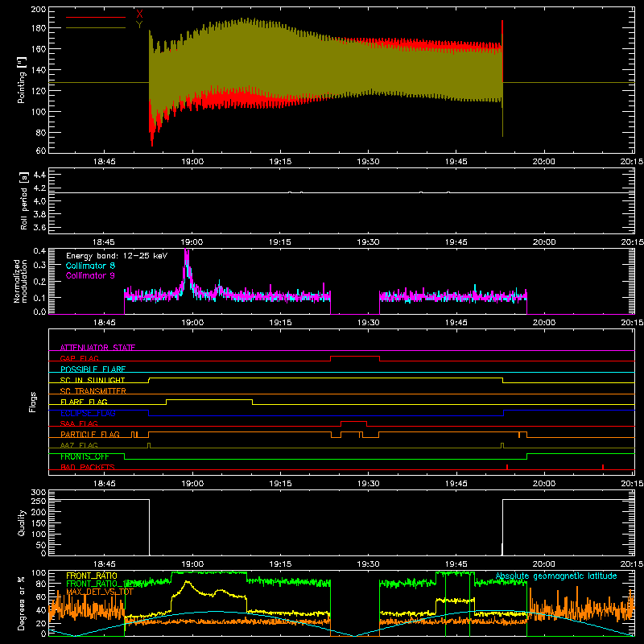The image size is (644, 644).
Task: Click the green FRONTS_OFF label
Action: (x=85, y=456)
